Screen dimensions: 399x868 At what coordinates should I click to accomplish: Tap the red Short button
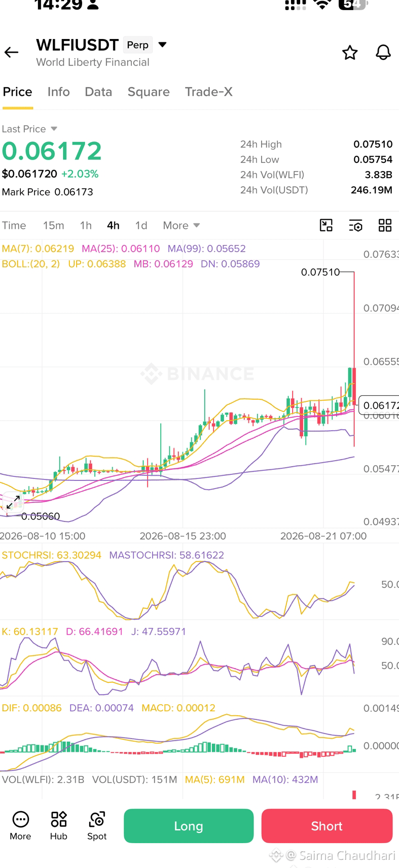[x=327, y=826]
